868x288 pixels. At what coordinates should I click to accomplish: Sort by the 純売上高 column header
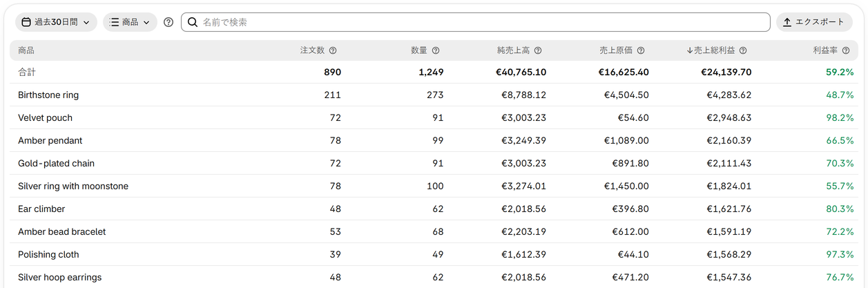pyautogui.click(x=513, y=50)
